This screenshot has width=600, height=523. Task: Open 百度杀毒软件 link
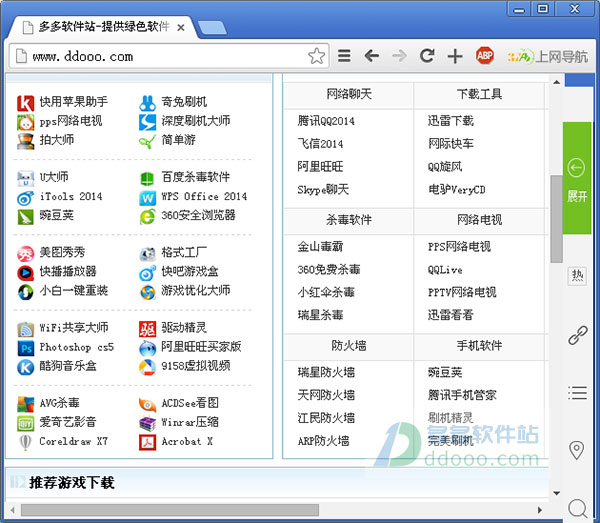tap(196, 177)
